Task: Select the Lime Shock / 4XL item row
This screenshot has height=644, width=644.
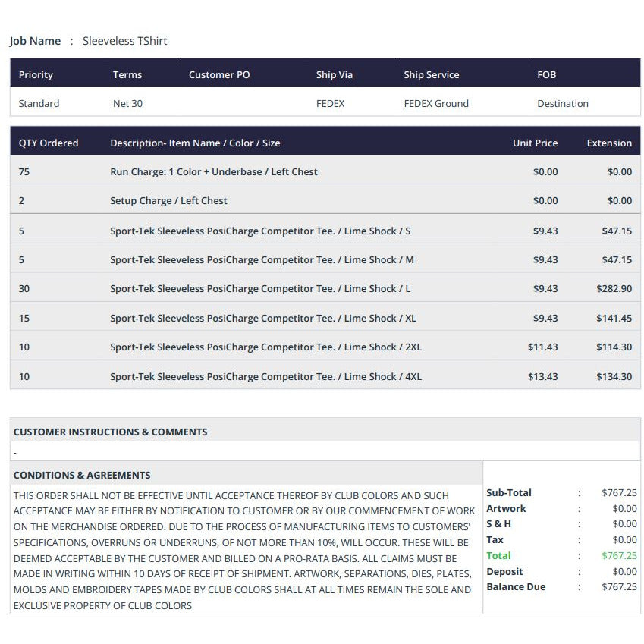Action: coord(325,377)
